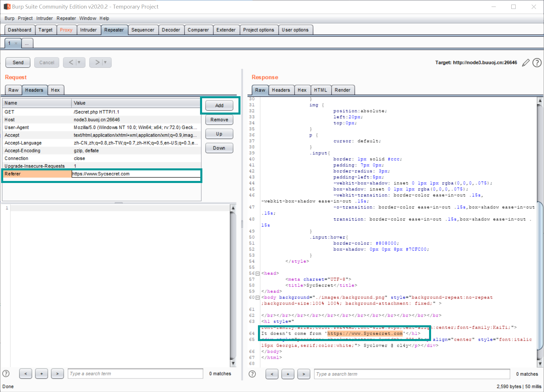Go to next match in response search
Image resolution: width=544 pixels, height=392 pixels.
point(304,374)
